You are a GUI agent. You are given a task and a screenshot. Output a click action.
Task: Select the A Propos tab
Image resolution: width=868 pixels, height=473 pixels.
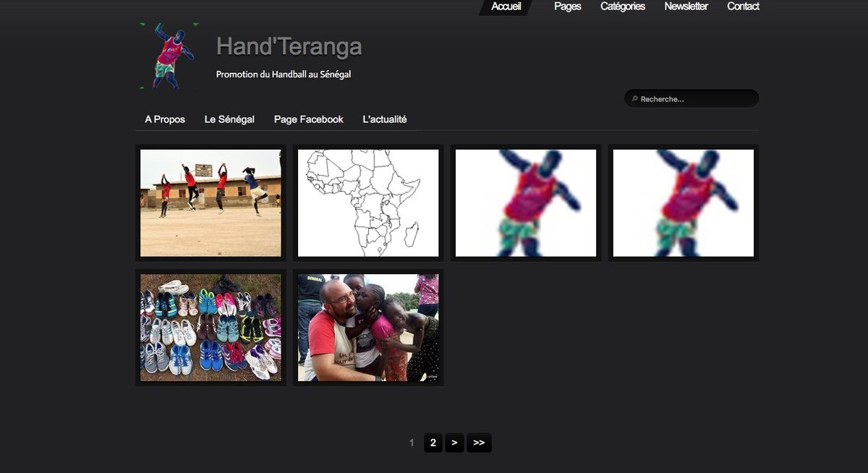coord(165,119)
